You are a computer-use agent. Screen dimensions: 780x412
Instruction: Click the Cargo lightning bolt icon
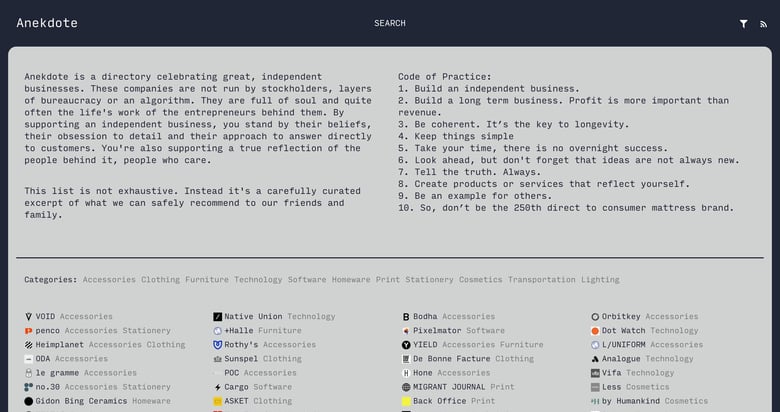[217, 387]
